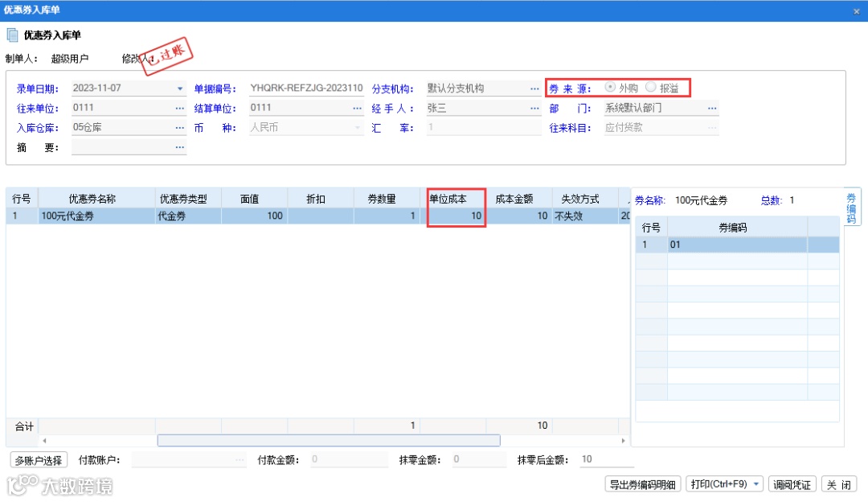Open the 入库仓库 lookup ellipsis button
Screen dimensions: 868x502
tap(180, 127)
